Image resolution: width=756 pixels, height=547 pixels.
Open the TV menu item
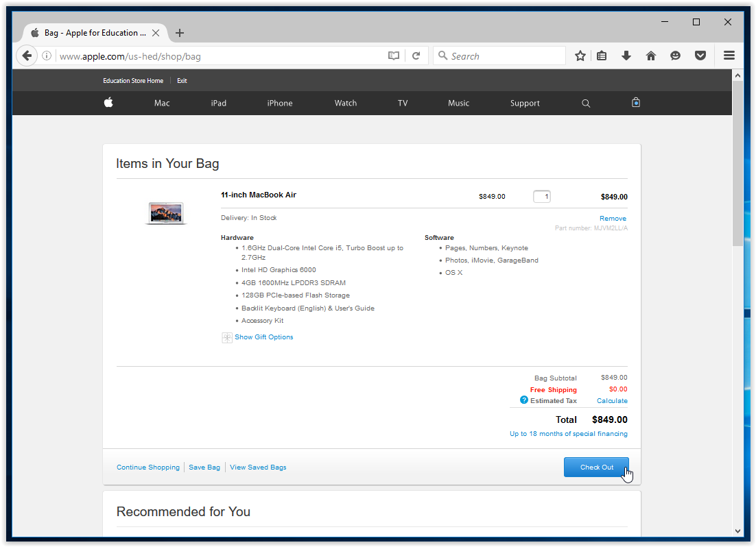pyautogui.click(x=403, y=103)
